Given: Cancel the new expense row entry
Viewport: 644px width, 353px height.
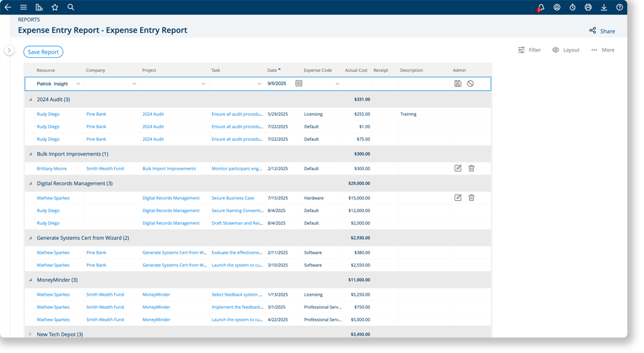Looking at the screenshot, I should (470, 84).
